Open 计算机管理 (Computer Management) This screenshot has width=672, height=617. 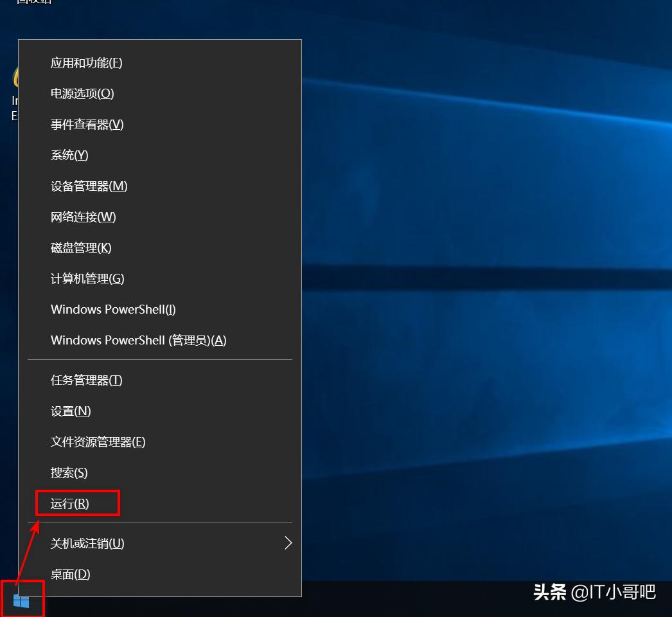(x=87, y=278)
